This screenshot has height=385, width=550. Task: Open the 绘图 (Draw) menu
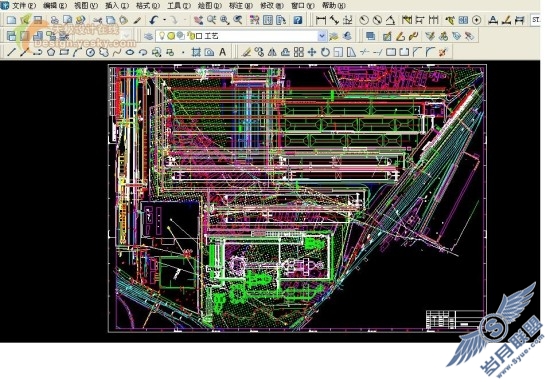pyautogui.click(x=210, y=5)
